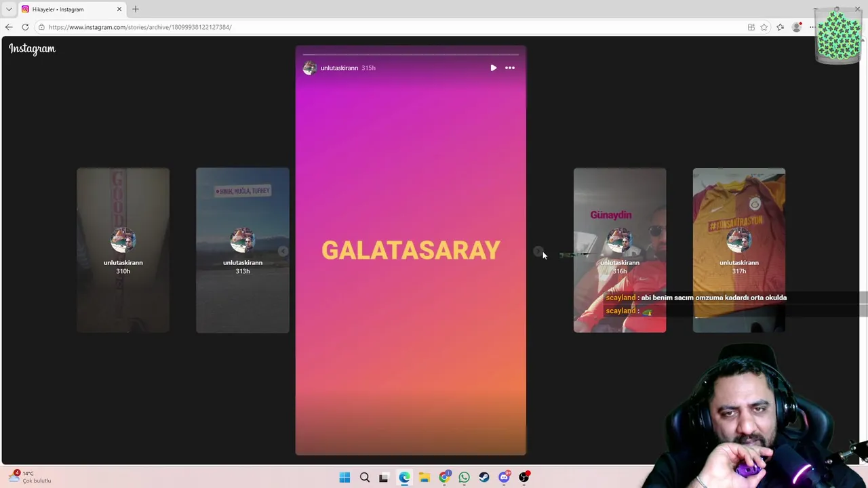Click the browser back button
868x488 pixels.
tap(9, 27)
